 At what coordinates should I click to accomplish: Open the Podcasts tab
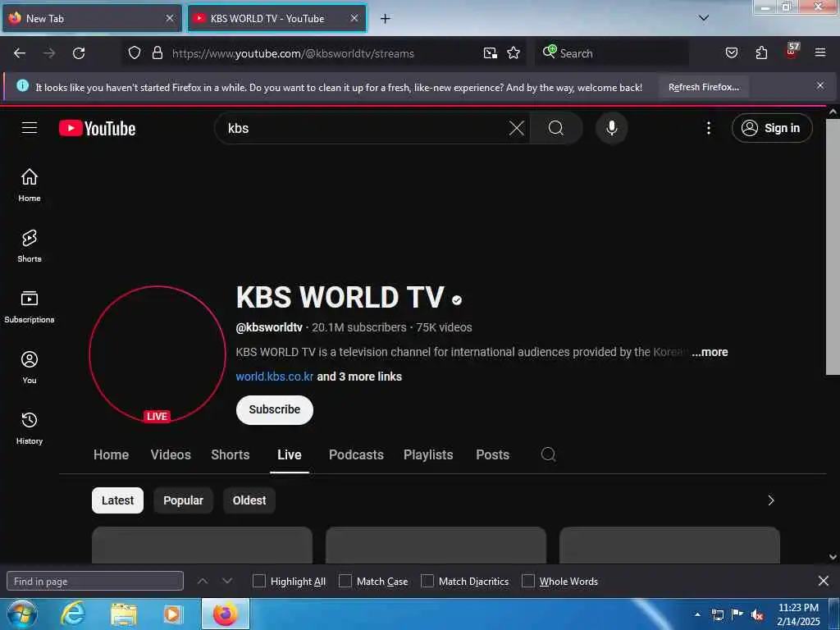click(x=356, y=454)
